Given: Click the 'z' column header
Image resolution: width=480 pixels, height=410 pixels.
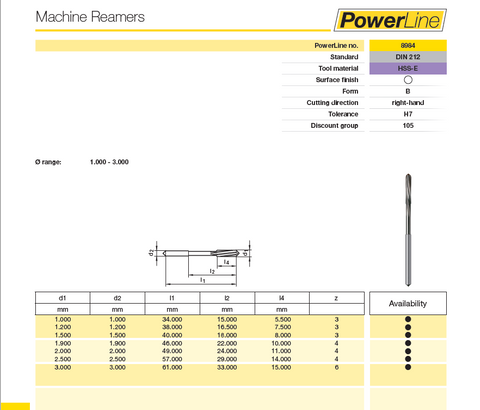Looking at the screenshot, I should [336, 298].
